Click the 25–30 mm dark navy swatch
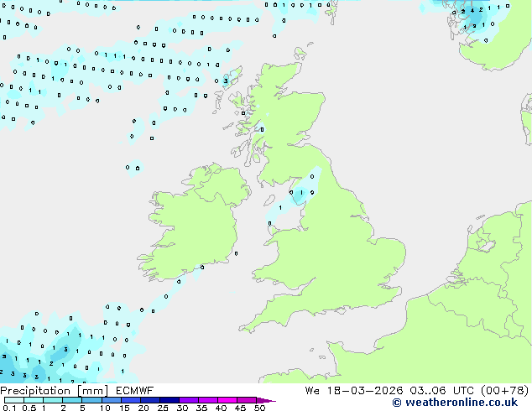This screenshot has height=411, width=532. (x=170, y=400)
